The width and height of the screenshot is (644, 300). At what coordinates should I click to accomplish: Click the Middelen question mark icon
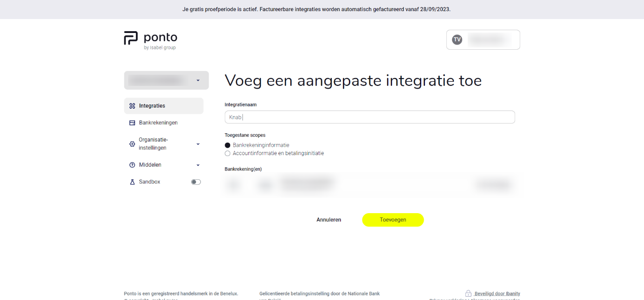tap(132, 165)
